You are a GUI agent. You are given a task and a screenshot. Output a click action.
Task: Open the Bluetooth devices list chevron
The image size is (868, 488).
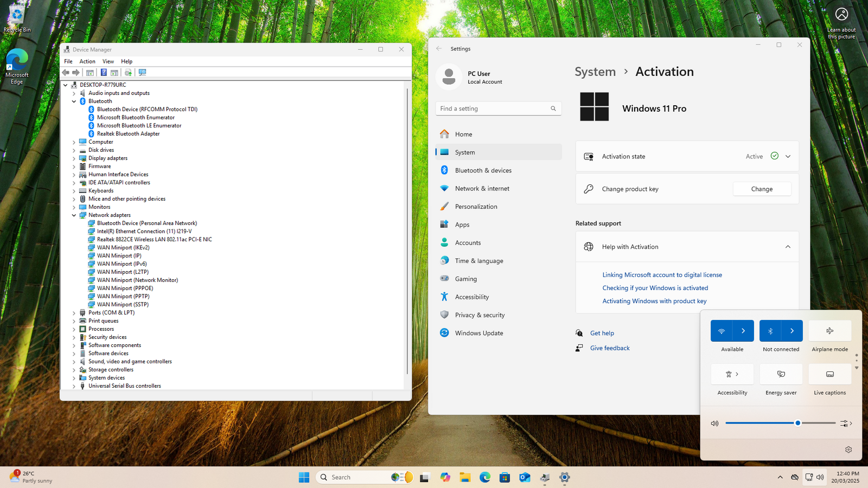coord(792,331)
